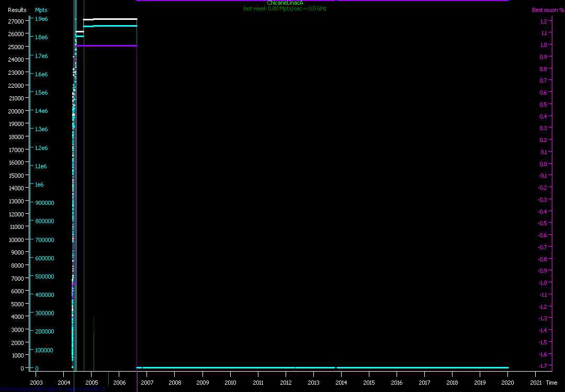Click the 1.9e6 tick on Mpts axis
The height and width of the screenshot is (392, 565).
click(42, 19)
